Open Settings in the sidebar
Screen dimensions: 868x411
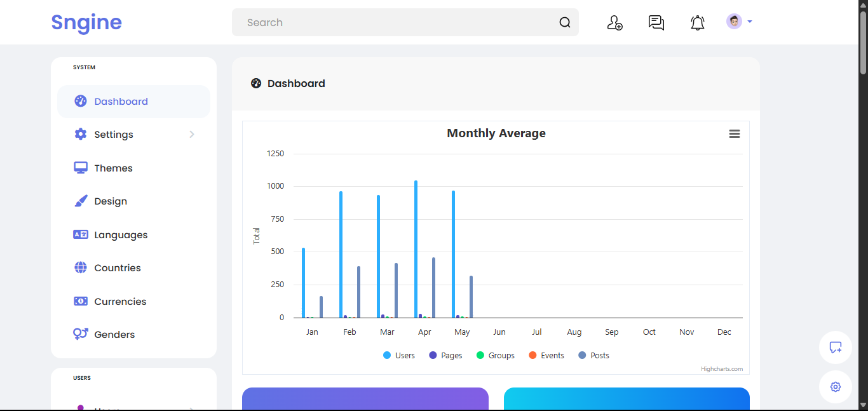tap(133, 135)
